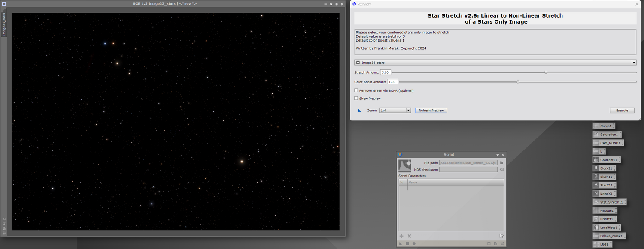This screenshot has width=644, height=249.
Task: Click the Script histogram thumbnail icon
Action: click(x=406, y=166)
